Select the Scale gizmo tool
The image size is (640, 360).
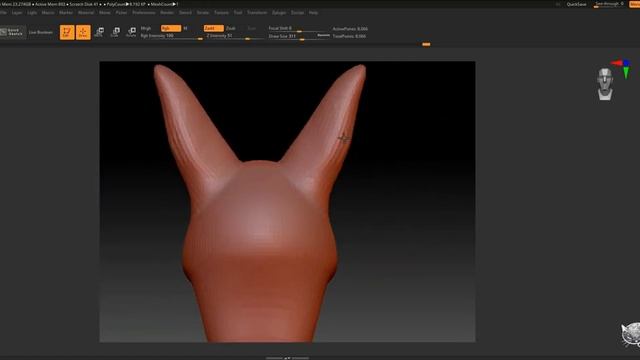click(115, 32)
